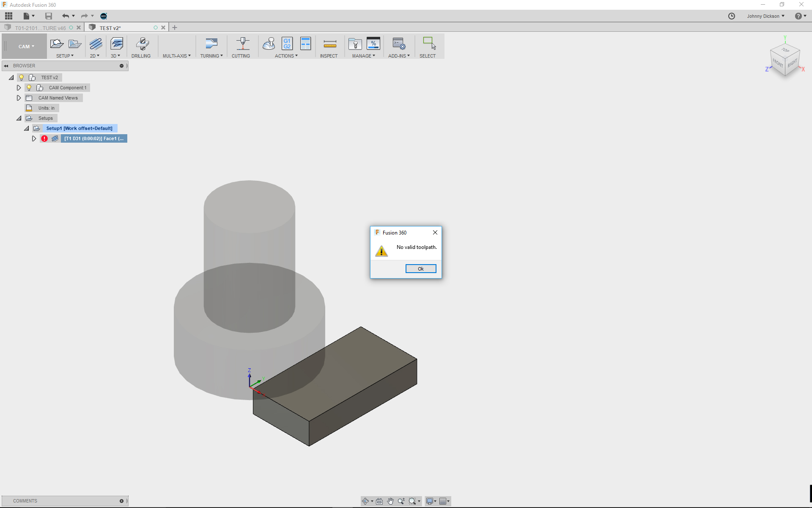Click the ViewCube in the viewport corner
This screenshot has width=812, height=508.
pyautogui.click(x=785, y=61)
